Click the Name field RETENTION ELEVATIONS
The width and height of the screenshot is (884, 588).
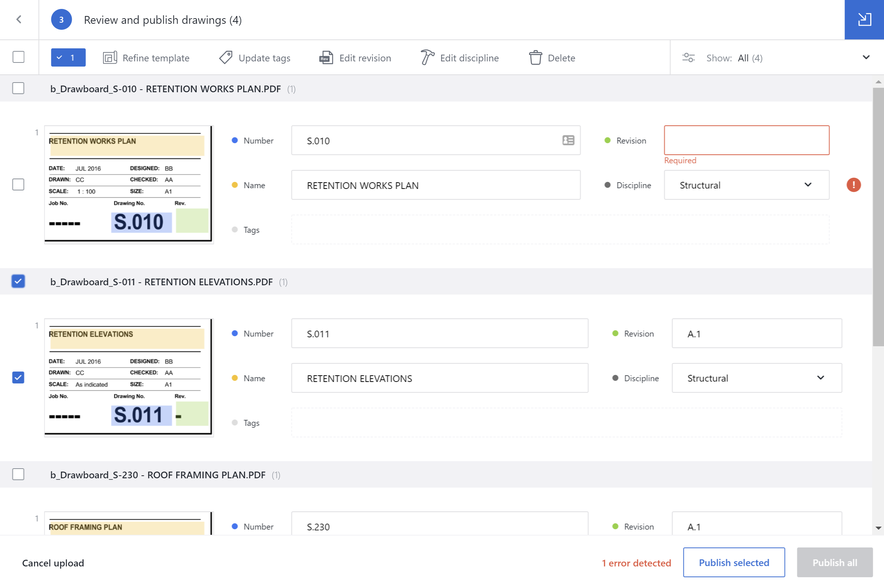(x=439, y=378)
